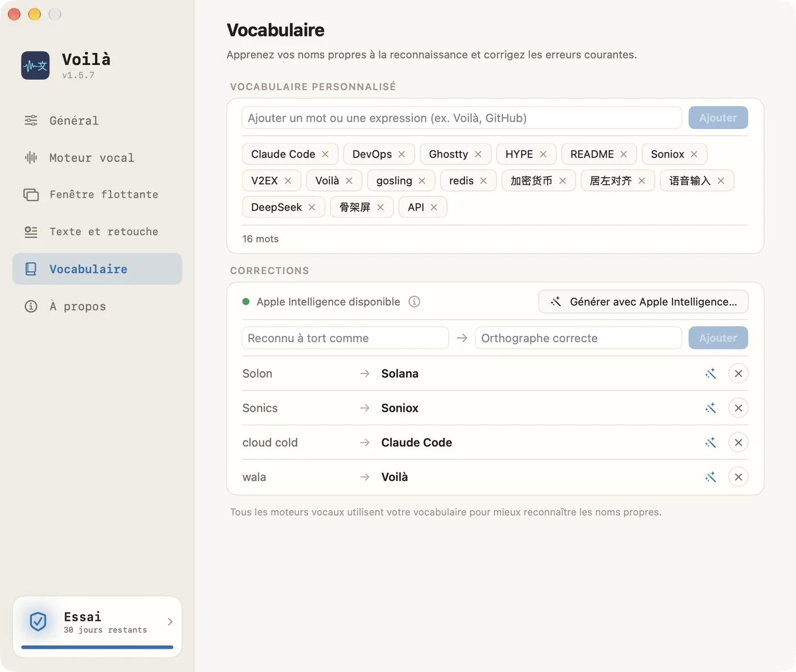Open the Moteur vocal section

tap(97, 157)
